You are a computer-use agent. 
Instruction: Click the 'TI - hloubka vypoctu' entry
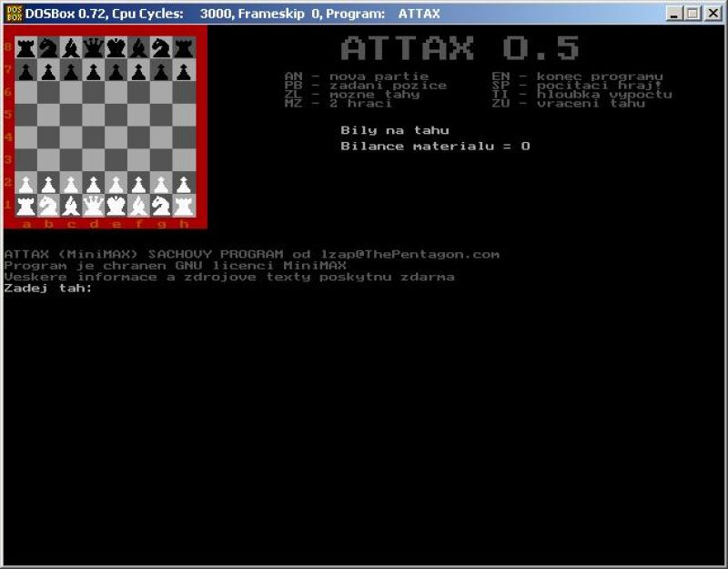(581, 95)
